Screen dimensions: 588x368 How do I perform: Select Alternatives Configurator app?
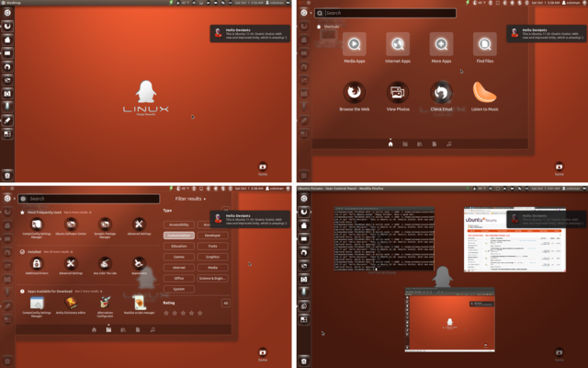click(105, 303)
